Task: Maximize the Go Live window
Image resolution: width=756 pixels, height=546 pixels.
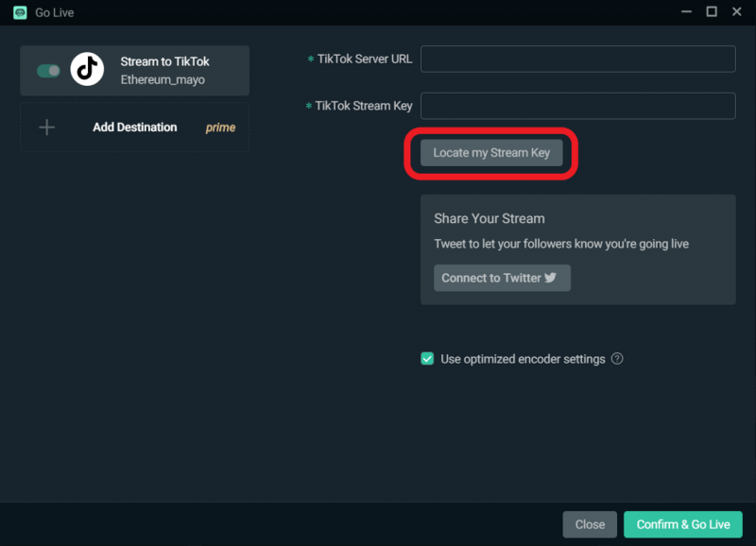Action: [x=712, y=12]
